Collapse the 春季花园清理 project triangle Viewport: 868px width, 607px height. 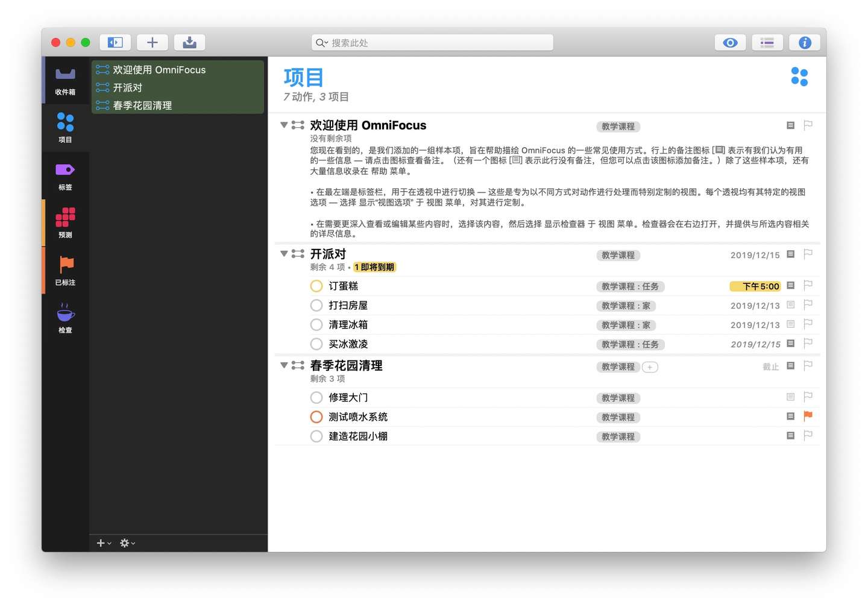[x=284, y=365]
